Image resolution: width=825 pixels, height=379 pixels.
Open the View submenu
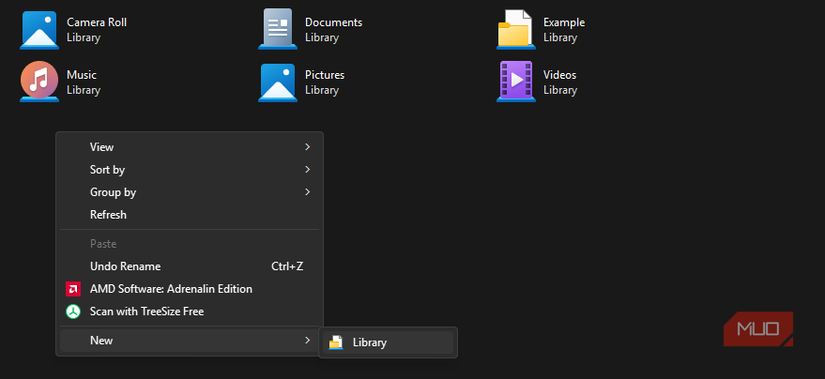189,147
